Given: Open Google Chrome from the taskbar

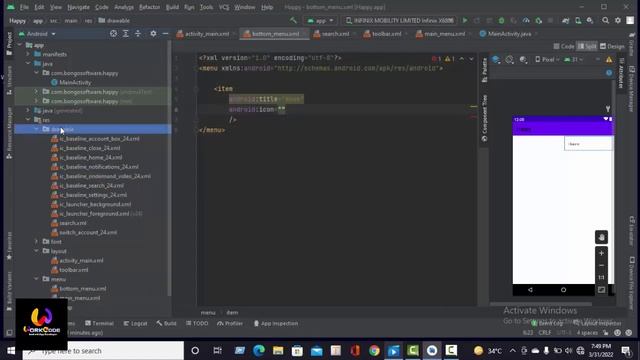Looking at the screenshot, I should 374,351.
